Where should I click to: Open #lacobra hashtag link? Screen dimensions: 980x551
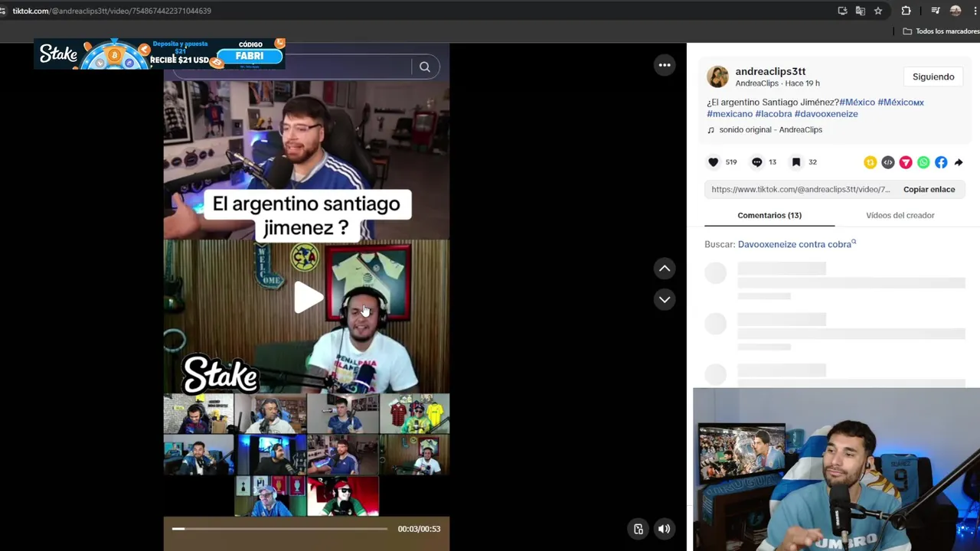[773, 114]
